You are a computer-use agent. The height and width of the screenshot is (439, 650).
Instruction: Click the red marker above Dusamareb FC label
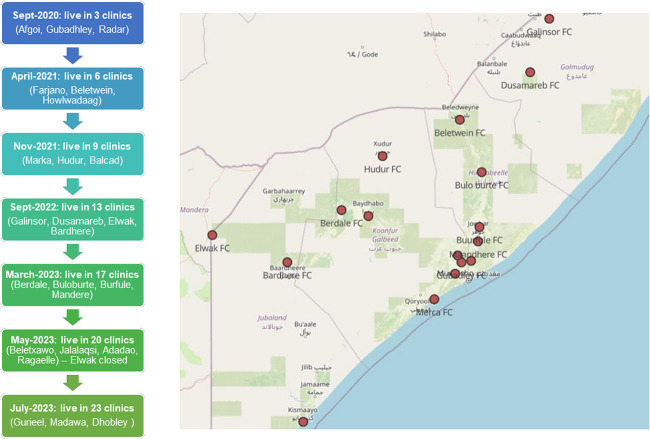(530, 72)
